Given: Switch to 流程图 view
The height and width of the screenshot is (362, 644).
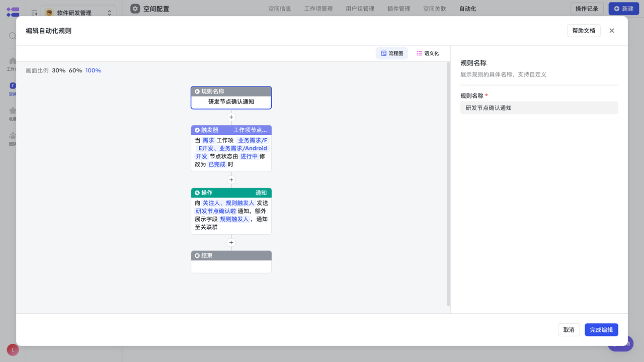Looking at the screenshot, I should click(392, 53).
